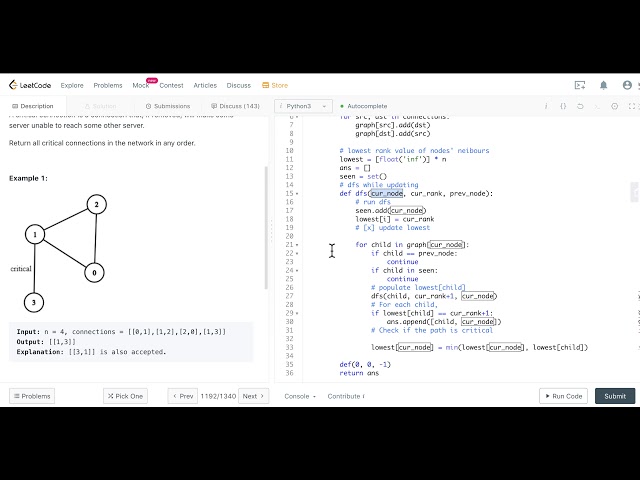Open the notifications bell

[x=603, y=85]
